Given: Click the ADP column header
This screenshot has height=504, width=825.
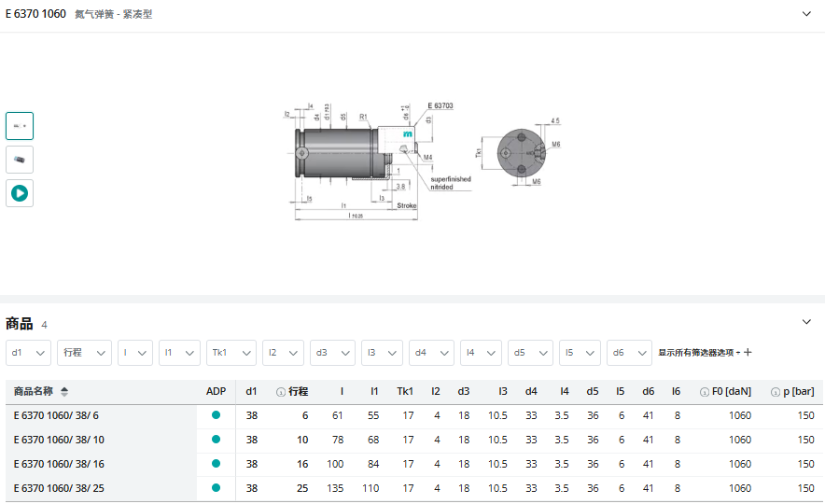Looking at the screenshot, I should pos(216,391).
